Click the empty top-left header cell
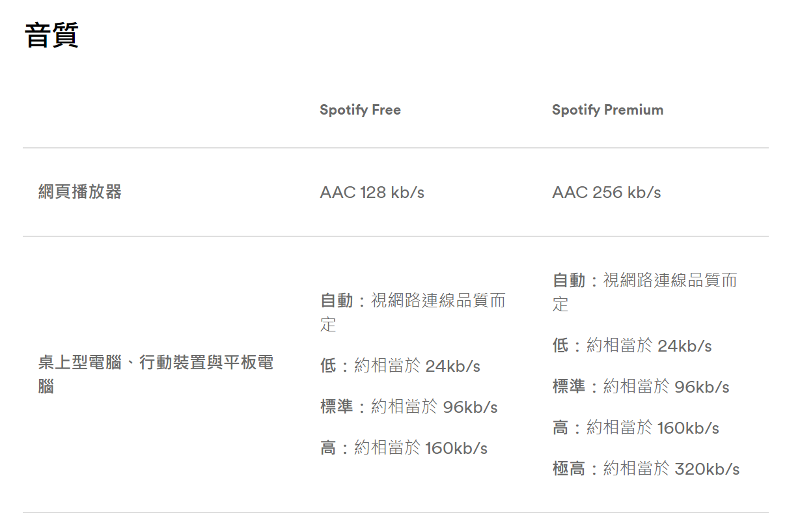The image size is (787, 532). click(x=163, y=110)
